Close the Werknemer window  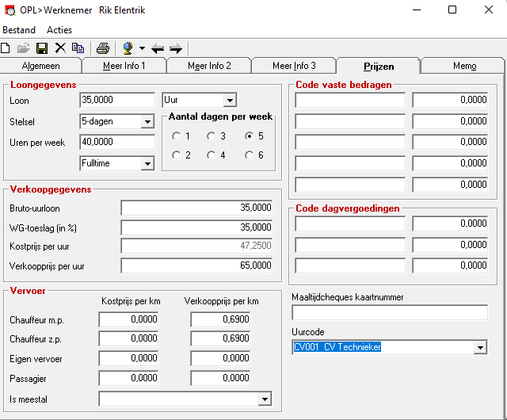(x=489, y=10)
